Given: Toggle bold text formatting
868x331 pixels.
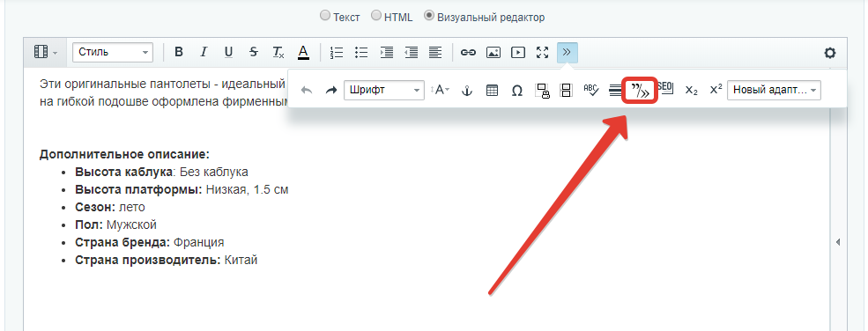Looking at the screenshot, I should (x=178, y=53).
